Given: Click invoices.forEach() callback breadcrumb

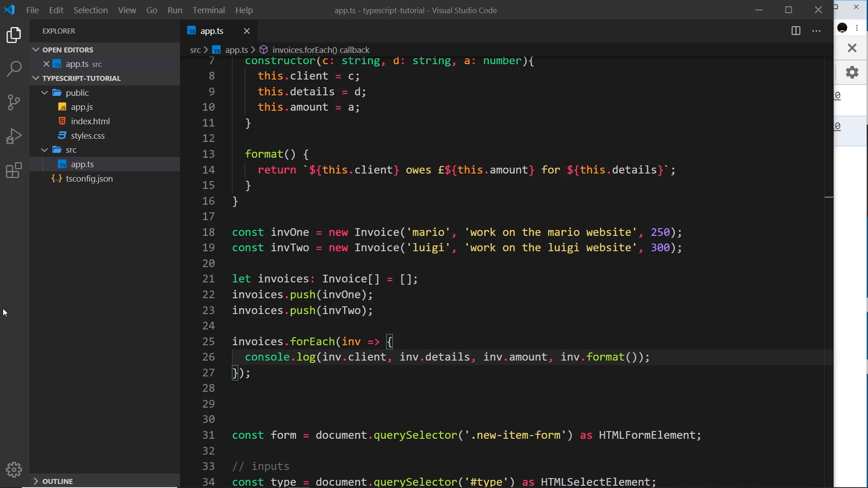Looking at the screenshot, I should coord(321,50).
